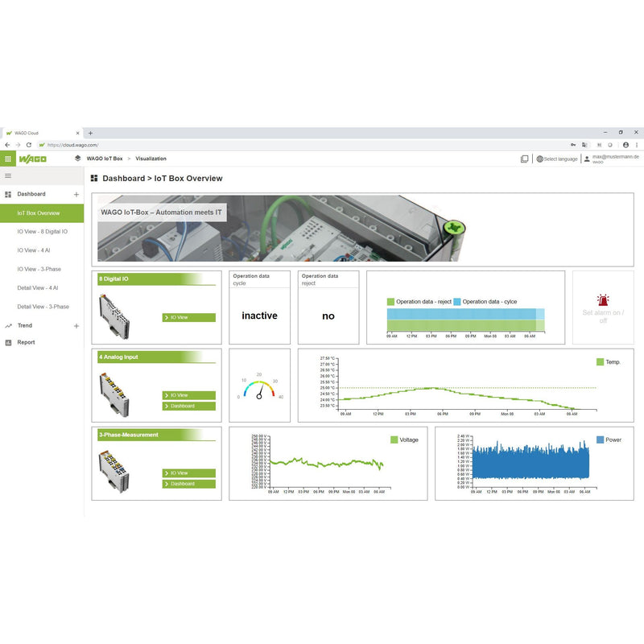This screenshot has height=644, width=644.
Task: Click the 3-Phase-Measurement module image
Action: pos(114,472)
